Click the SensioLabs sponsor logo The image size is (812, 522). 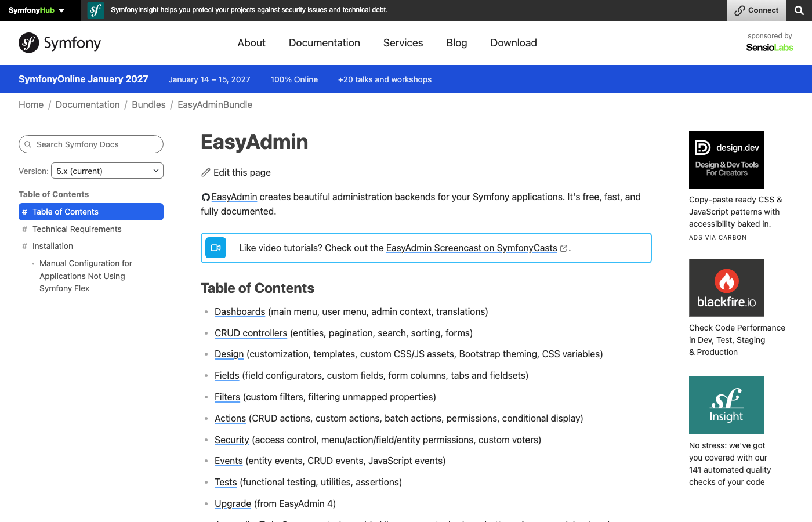[x=770, y=48]
